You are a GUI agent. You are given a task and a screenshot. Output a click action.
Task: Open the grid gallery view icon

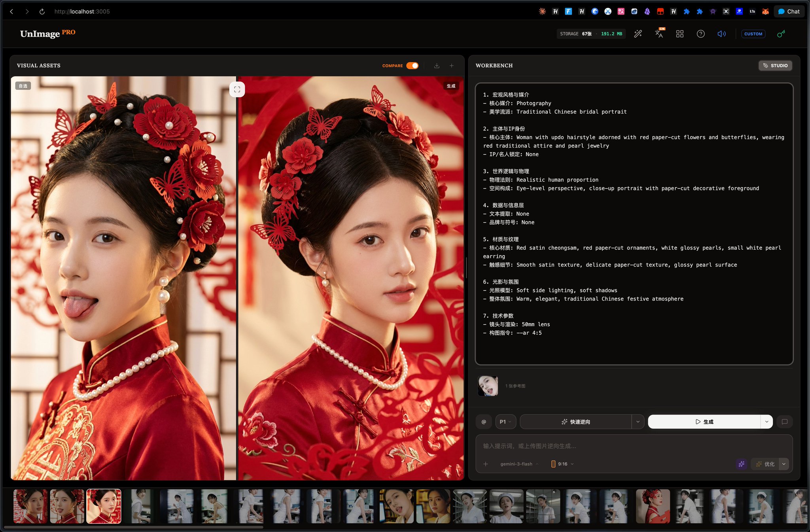point(679,34)
